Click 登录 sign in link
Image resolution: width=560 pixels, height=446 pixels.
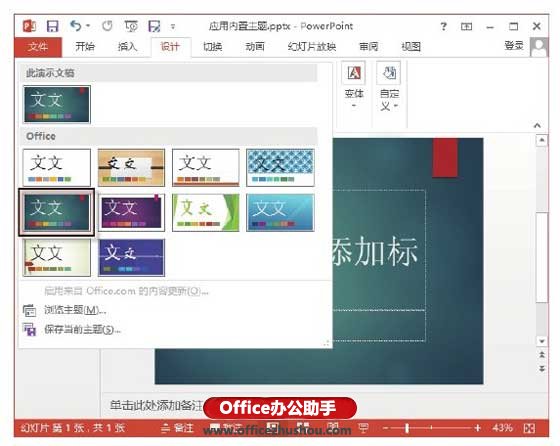514,46
